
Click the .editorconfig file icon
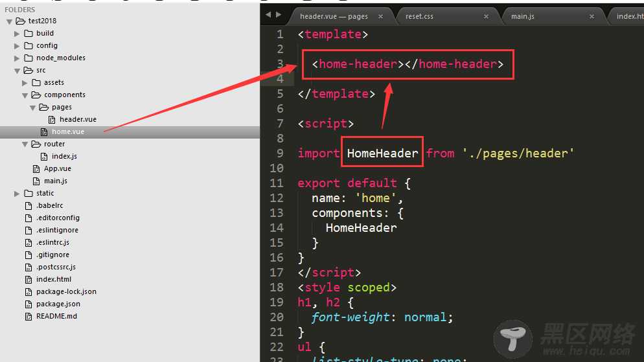point(29,218)
